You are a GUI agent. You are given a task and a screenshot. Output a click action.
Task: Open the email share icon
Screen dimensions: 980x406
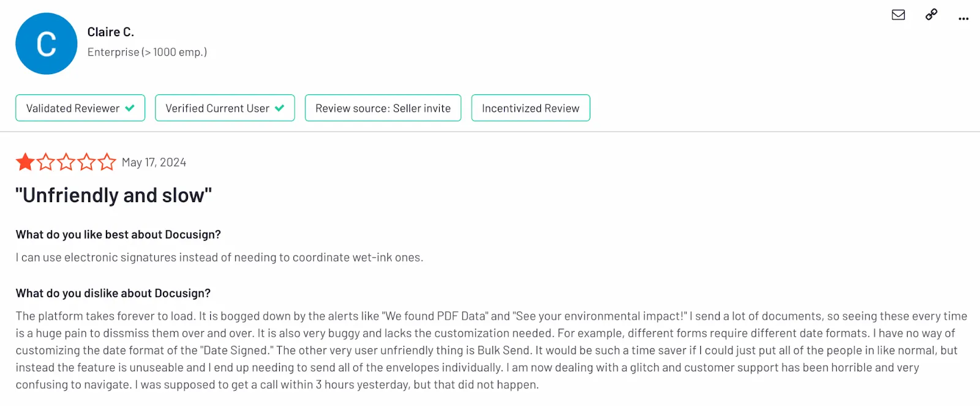[897, 15]
